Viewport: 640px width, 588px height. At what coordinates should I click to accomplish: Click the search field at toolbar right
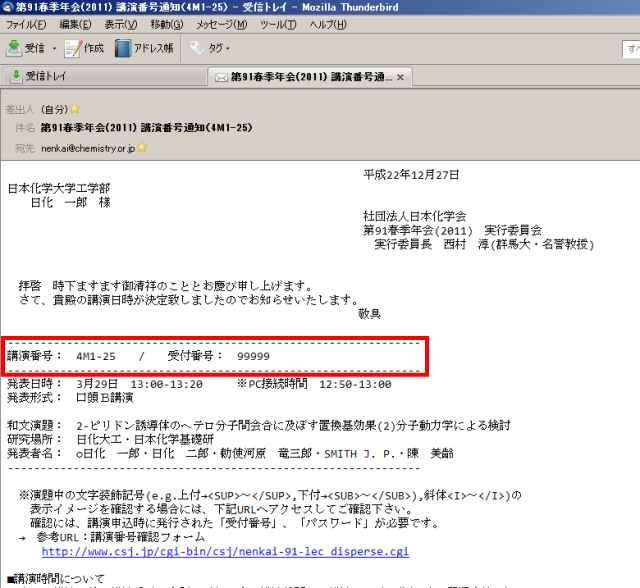coord(631,48)
